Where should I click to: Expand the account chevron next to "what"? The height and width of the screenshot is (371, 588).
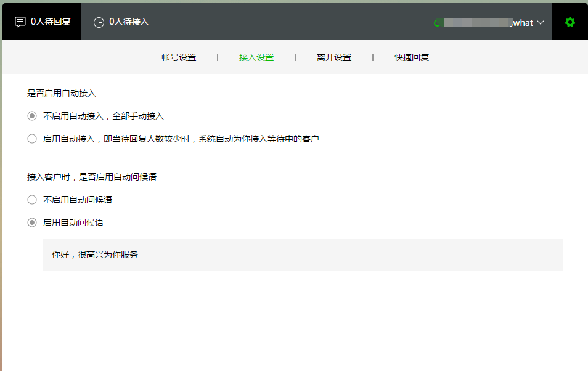pos(541,23)
